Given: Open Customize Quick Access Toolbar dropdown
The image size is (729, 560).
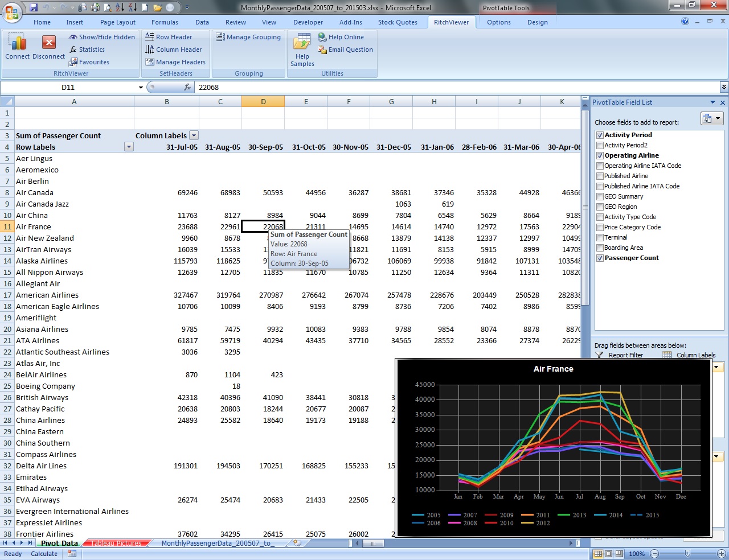Looking at the screenshot, I should (x=187, y=7).
